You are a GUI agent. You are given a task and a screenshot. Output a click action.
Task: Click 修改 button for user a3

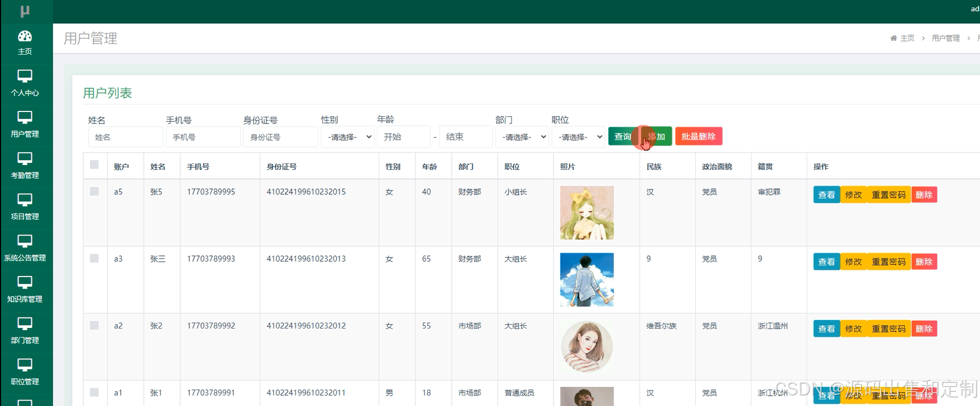pos(853,262)
